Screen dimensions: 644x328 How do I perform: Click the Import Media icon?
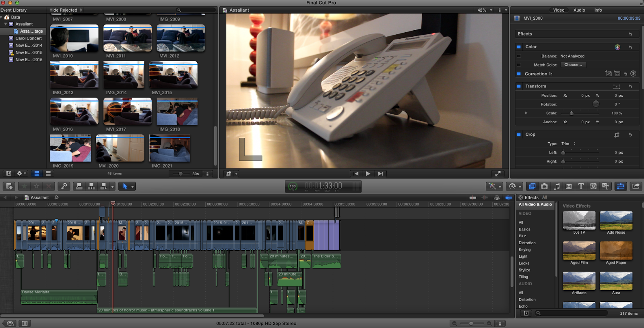pos(9,186)
